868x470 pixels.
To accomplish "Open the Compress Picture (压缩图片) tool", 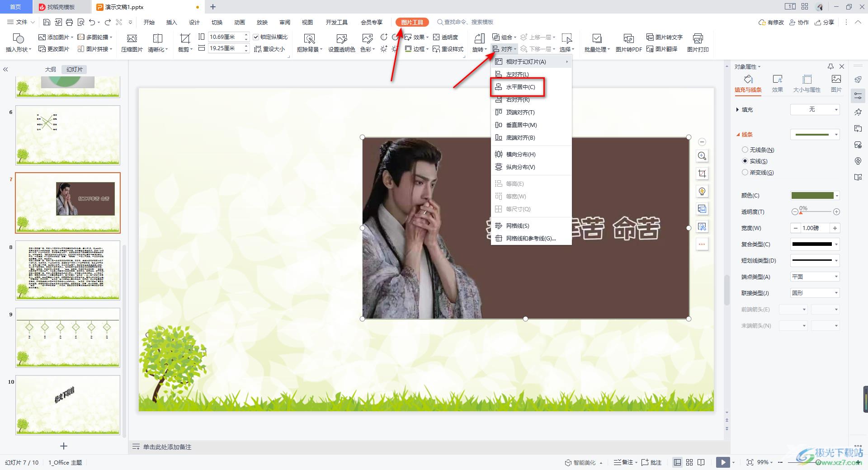I will 132,43.
